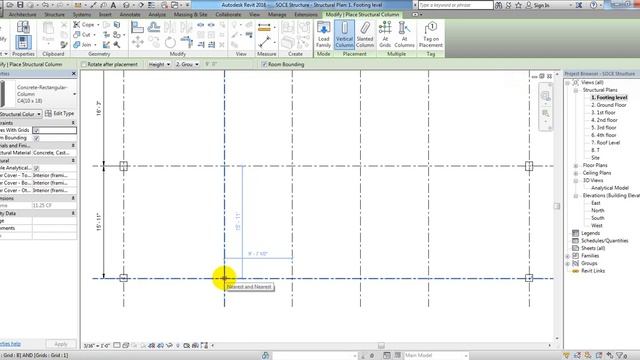The image size is (640, 360).
Task: Toggle Tag on Placement
Action: pyautogui.click(x=431, y=35)
